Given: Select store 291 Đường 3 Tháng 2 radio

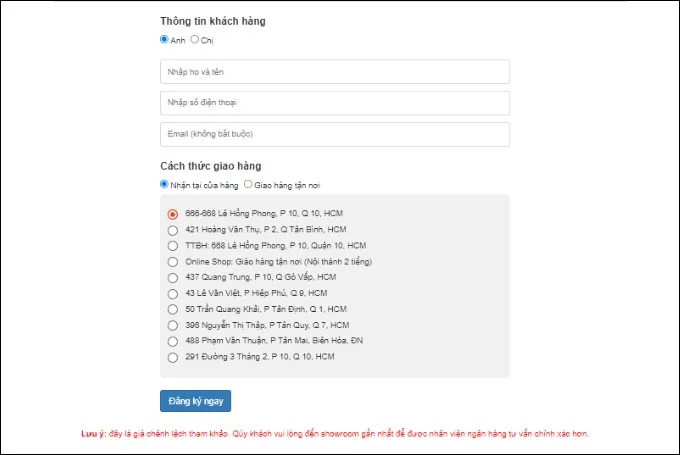Looking at the screenshot, I should coord(173,357).
